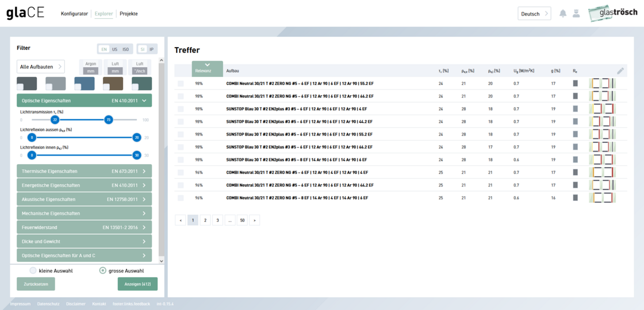Select the 'kleine Auswahl' radio option
Screen dimensions: 644x310
33,270
